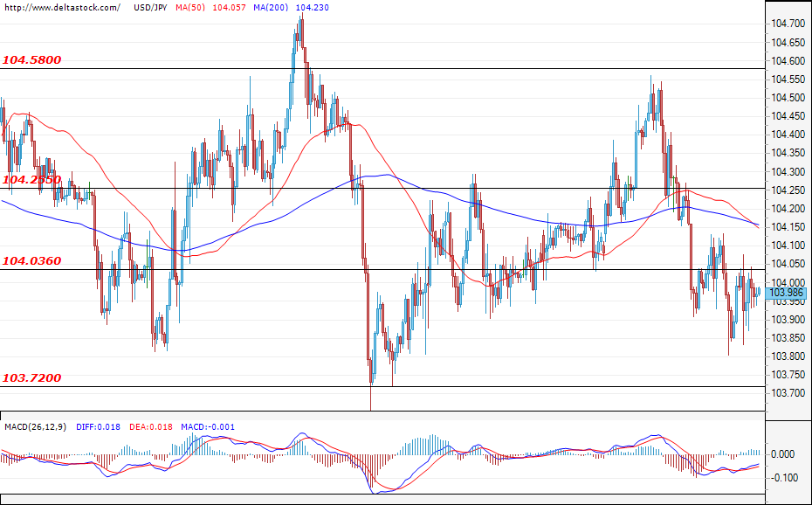Click the http://www.deltastock.com/ URL text
812x505 pixels.
tap(62, 7)
